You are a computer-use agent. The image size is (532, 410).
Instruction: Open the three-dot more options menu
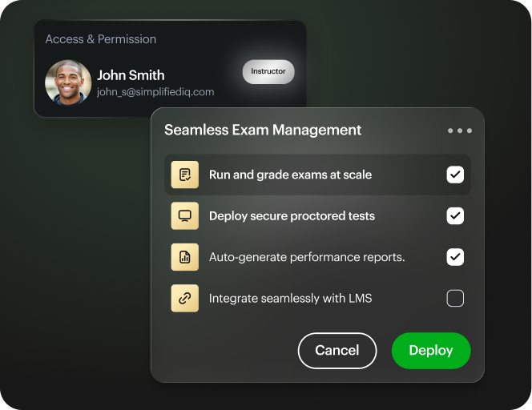point(460,131)
